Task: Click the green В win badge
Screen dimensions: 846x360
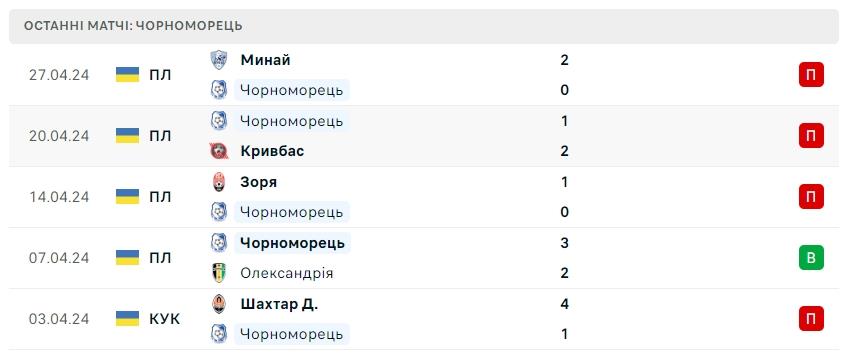Action: [x=811, y=257]
